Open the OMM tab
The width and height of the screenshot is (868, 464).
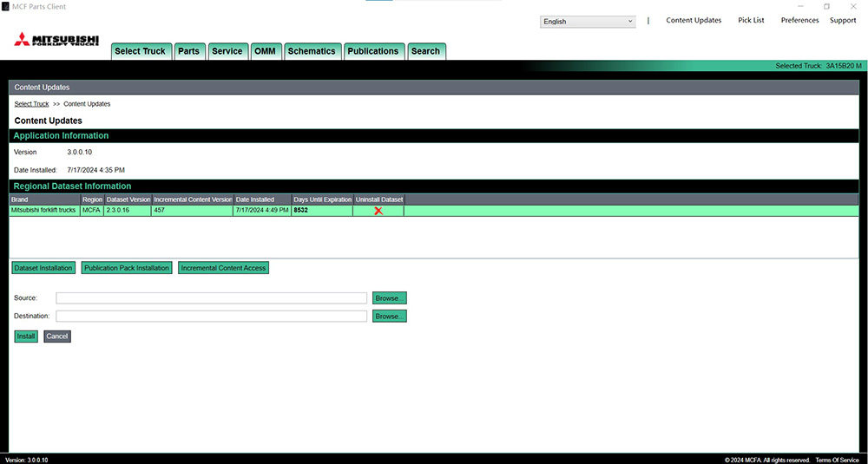(x=266, y=51)
